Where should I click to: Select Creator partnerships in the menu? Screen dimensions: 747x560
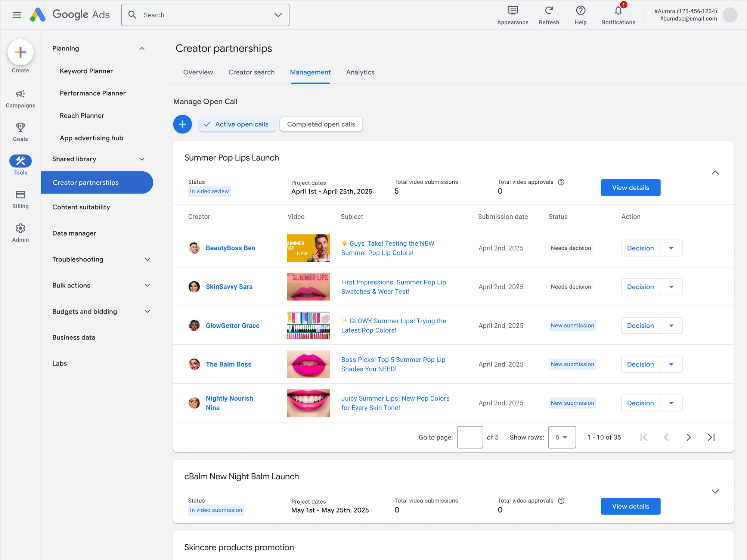[x=97, y=183]
